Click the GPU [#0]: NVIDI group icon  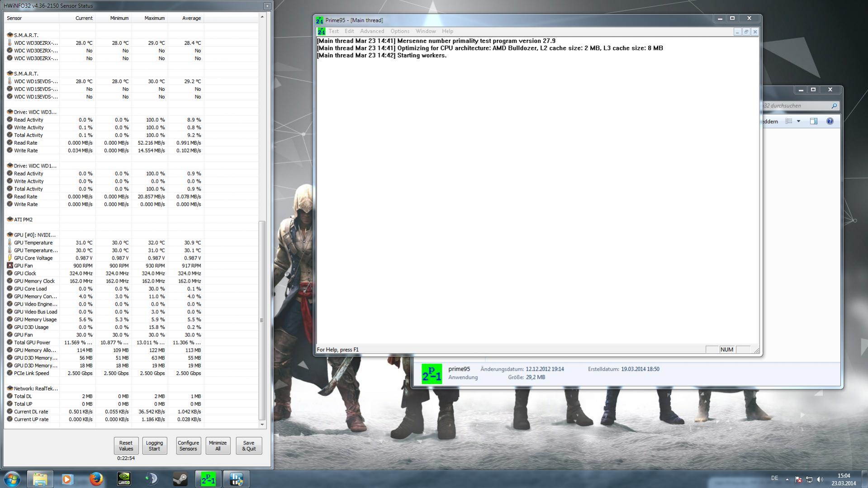[x=10, y=235]
